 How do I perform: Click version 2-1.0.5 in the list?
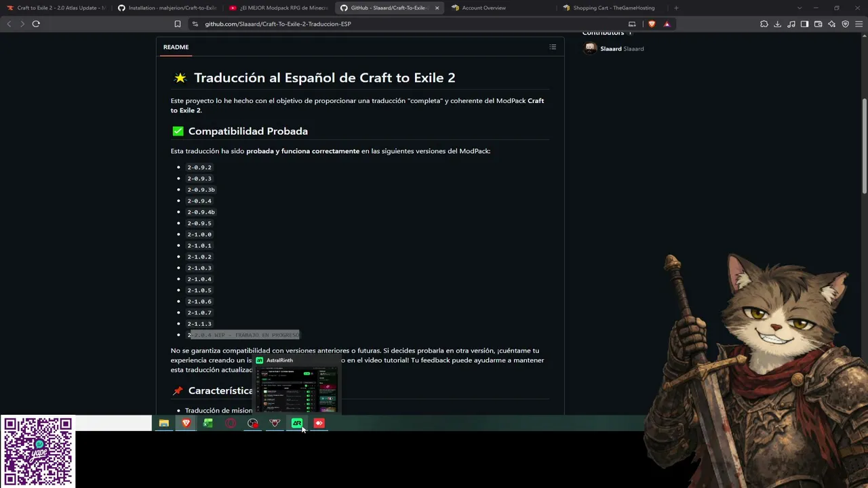(x=199, y=290)
